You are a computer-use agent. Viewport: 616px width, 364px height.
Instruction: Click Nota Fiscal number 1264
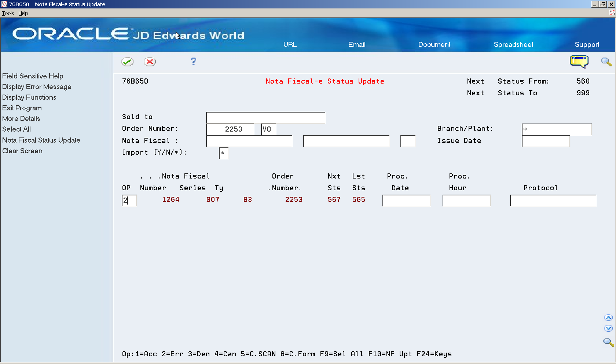(170, 200)
